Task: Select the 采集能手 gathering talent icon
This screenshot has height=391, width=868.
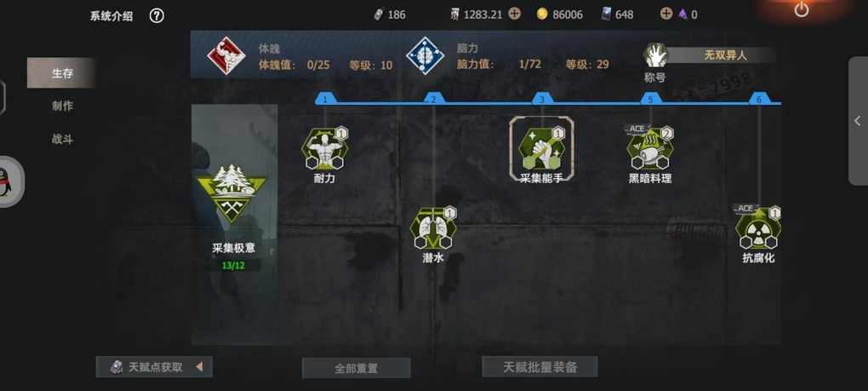Action: point(541,148)
